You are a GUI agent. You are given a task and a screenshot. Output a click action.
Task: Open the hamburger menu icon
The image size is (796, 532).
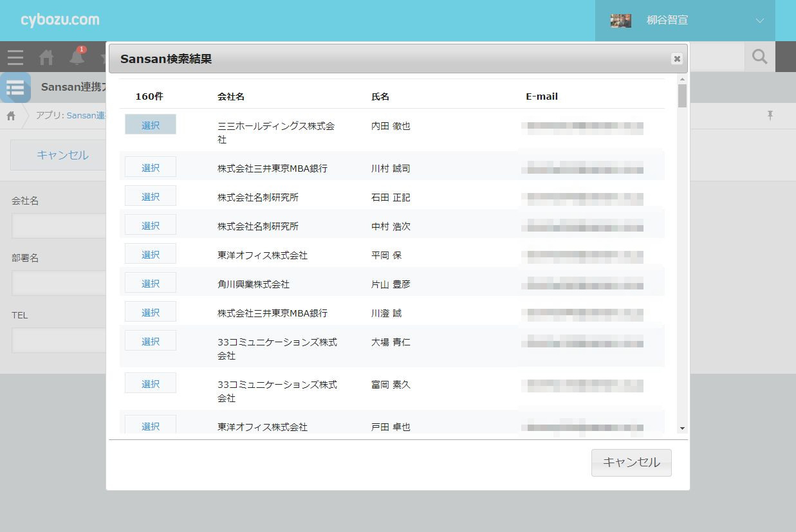(15, 58)
